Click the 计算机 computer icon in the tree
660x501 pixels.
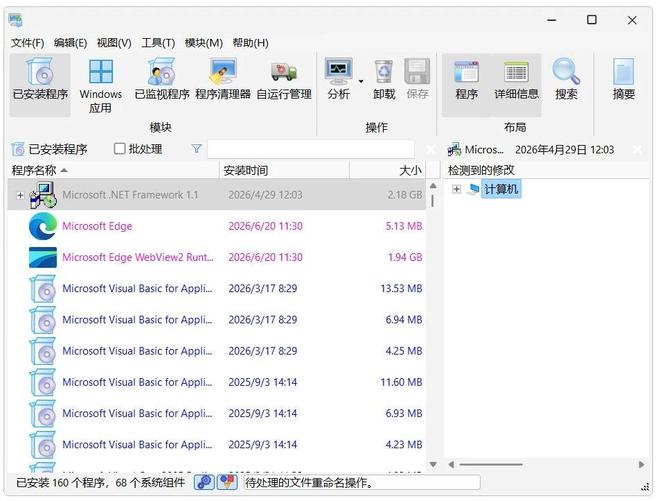[x=474, y=189]
